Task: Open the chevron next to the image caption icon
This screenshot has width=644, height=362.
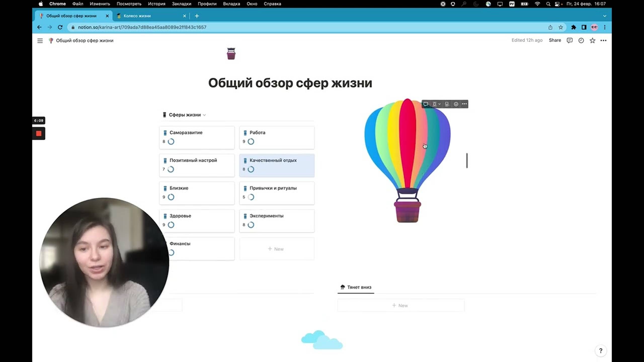Action: (439, 104)
